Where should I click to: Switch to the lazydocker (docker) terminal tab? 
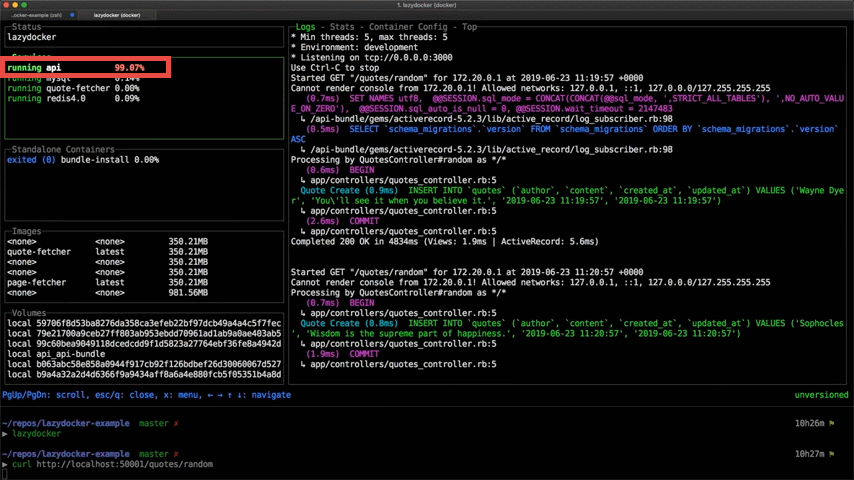(x=117, y=15)
